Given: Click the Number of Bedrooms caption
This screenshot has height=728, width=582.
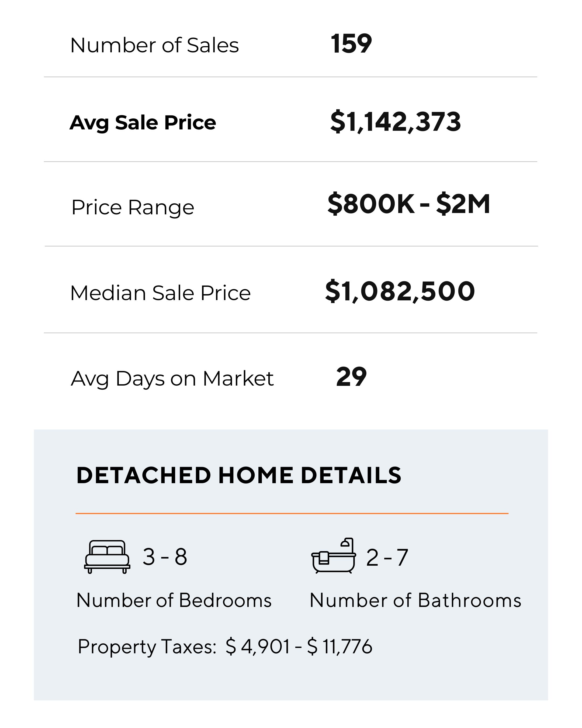Looking at the screenshot, I should pyautogui.click(x=174, y=600).
